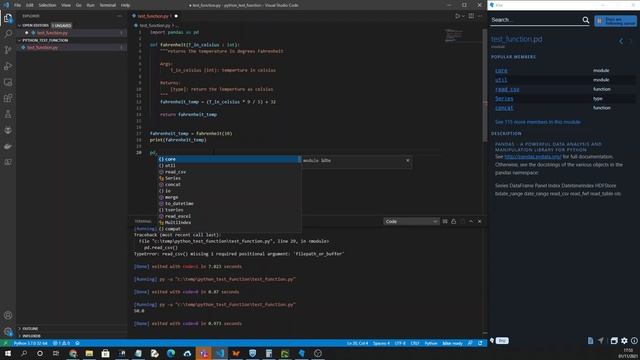Open the editor More Actions ellipsis

(480, 16)
